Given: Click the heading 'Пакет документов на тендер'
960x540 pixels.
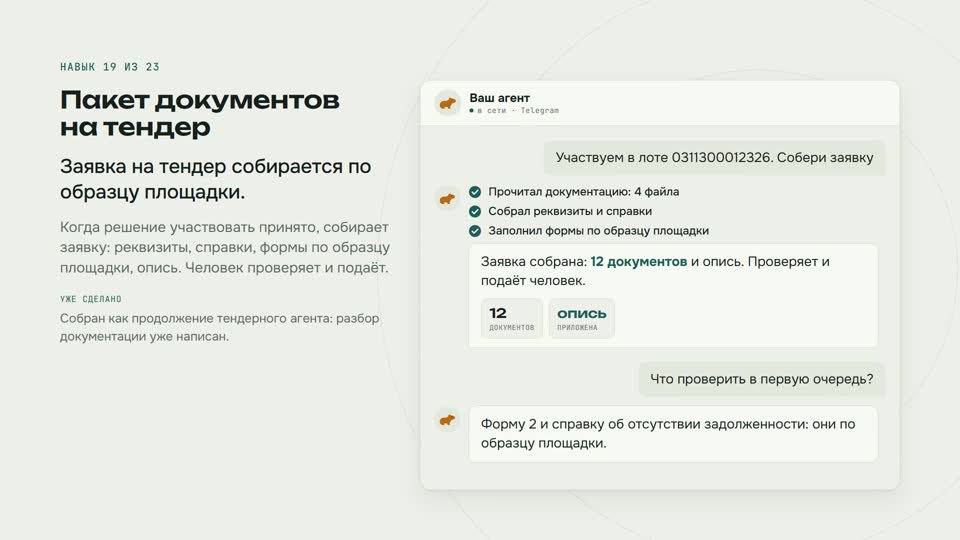Looking at the screenshot, I should pos(200,113).
